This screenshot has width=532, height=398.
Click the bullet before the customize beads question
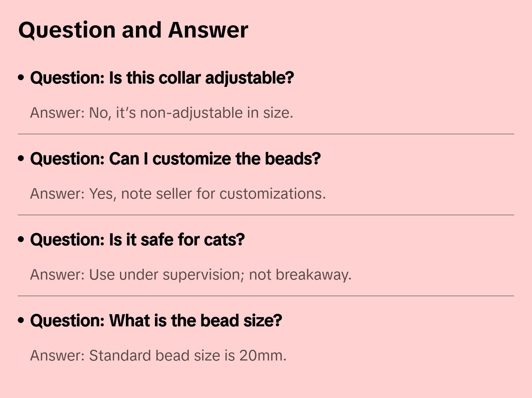[x=21, y=159]
